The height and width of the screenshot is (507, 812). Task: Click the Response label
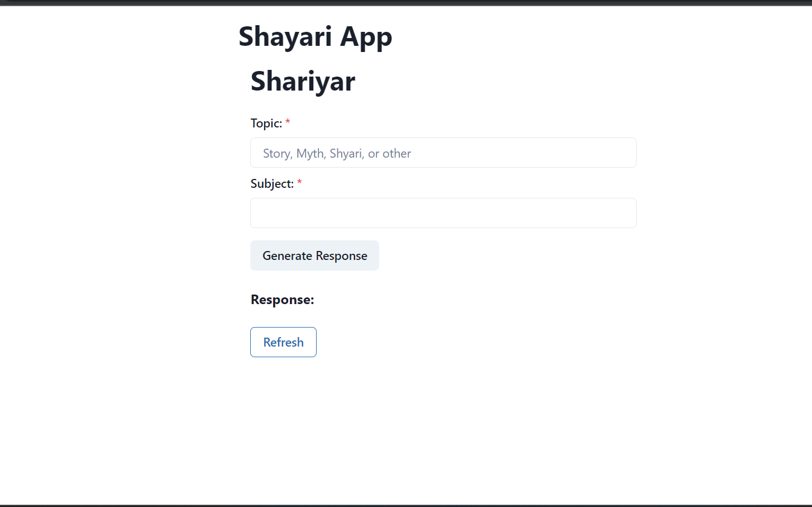(282, 300)
